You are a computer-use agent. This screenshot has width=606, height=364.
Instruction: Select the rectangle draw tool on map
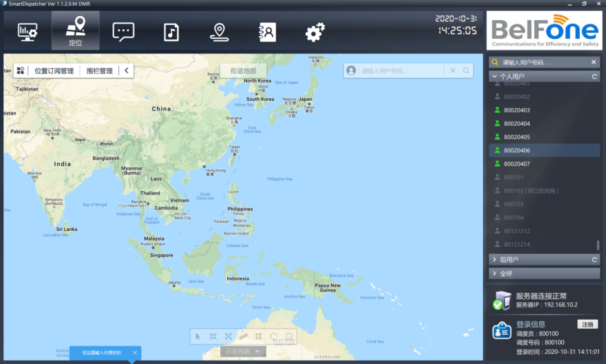pos(289,336)
